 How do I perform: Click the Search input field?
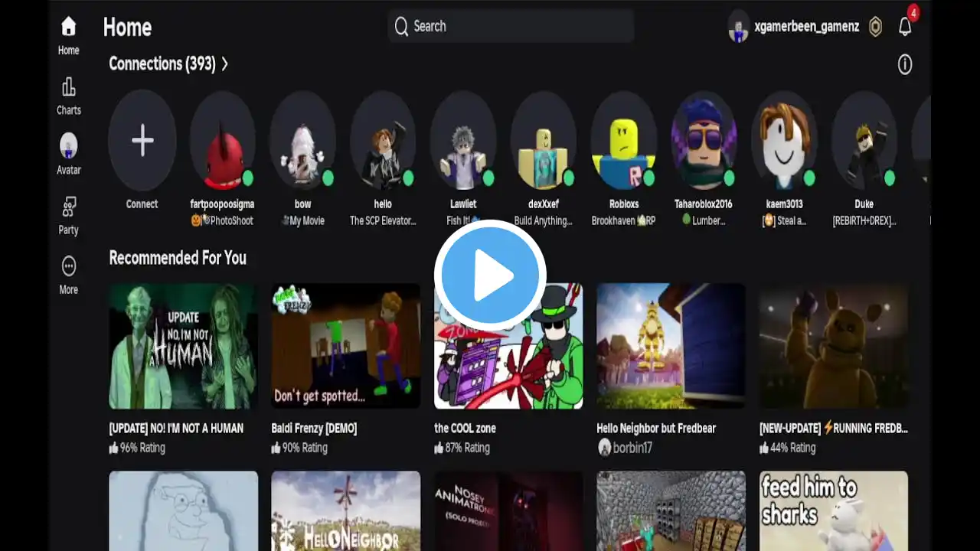click(x=511, y=27)
